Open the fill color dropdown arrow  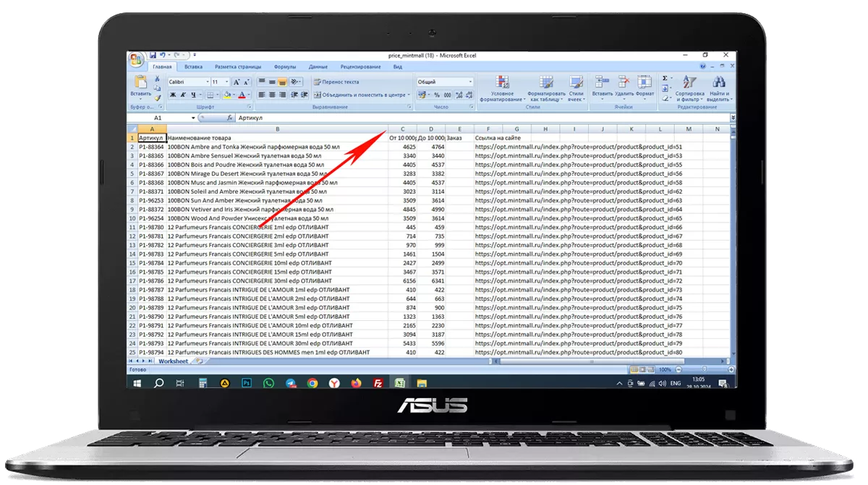click(234, 95)
